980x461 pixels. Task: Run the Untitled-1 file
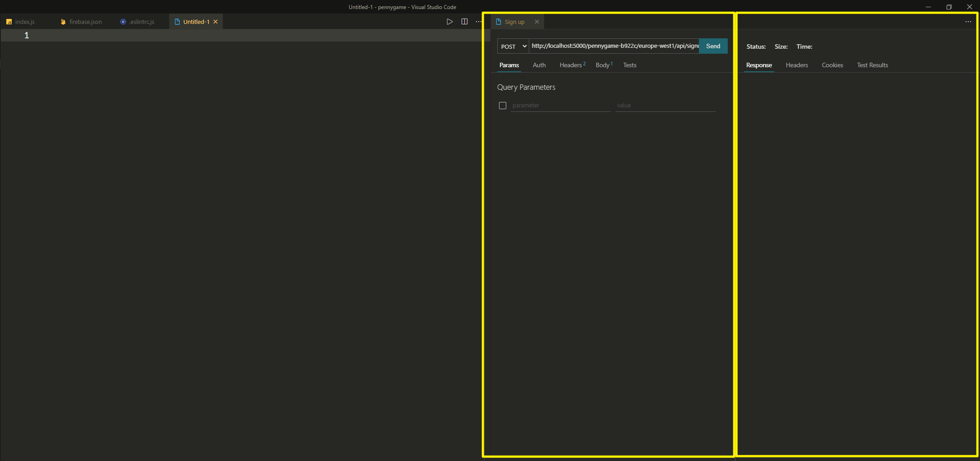pyautogui.click(x=449, y=21)
